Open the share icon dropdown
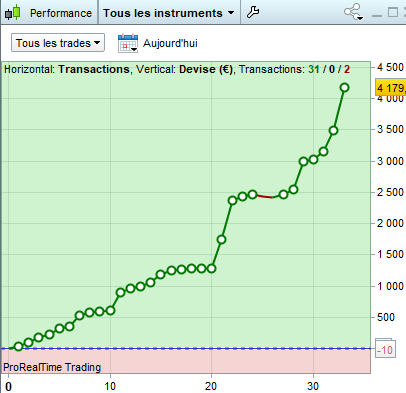This screenshot has width=406, height=393. (x=353, y=12)
